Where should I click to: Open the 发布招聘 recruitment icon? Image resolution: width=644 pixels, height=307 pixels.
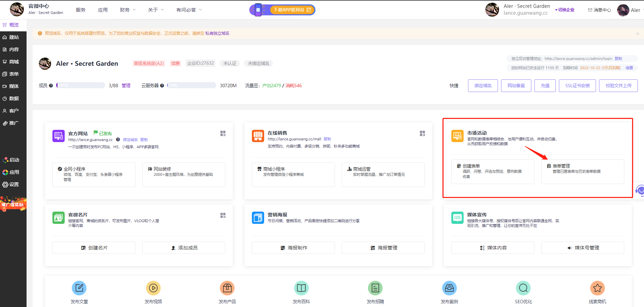375,288
